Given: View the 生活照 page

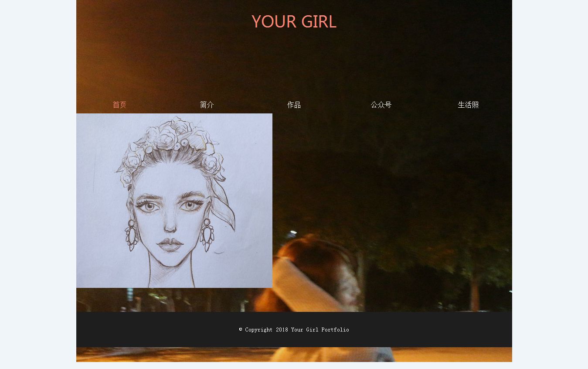Looking at the screenshot, I should 468,105.
